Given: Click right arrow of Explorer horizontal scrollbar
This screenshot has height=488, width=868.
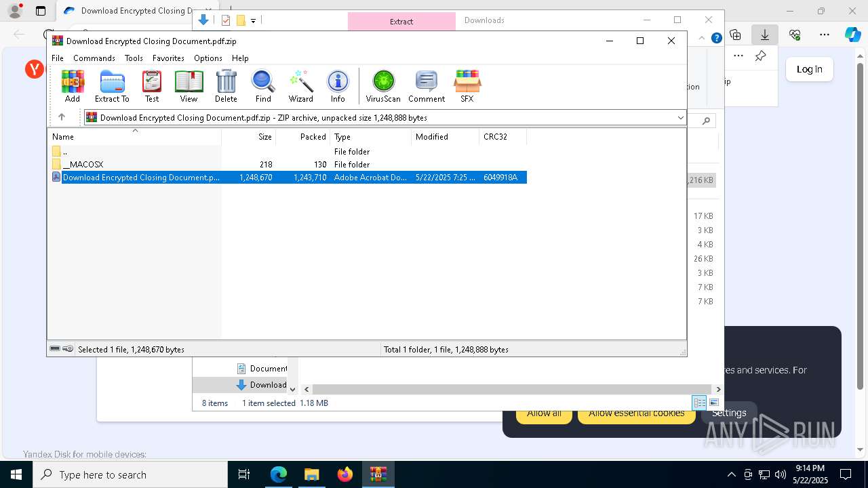Looking at the screenshot, I should pyautogui.click(x=718, y=389).
